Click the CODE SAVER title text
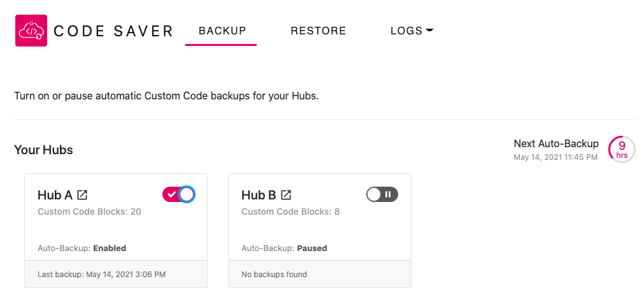The image size is (644, 302). coord(113,31)
